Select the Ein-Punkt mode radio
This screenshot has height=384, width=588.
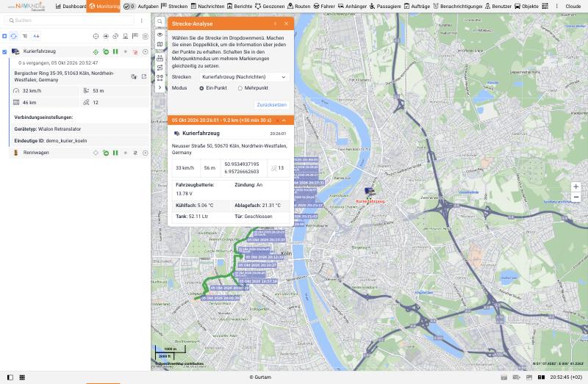[201, 88]
